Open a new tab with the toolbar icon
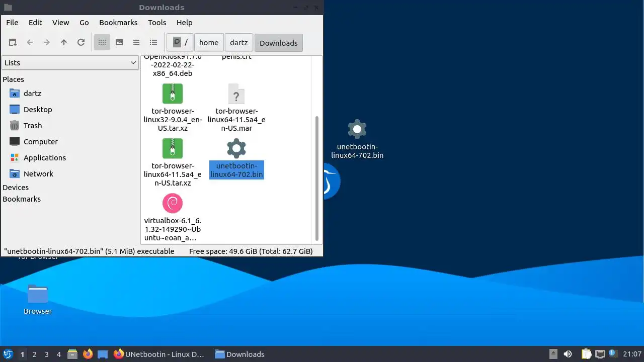This screenshot has width=644, height=362. click(13, 43)
